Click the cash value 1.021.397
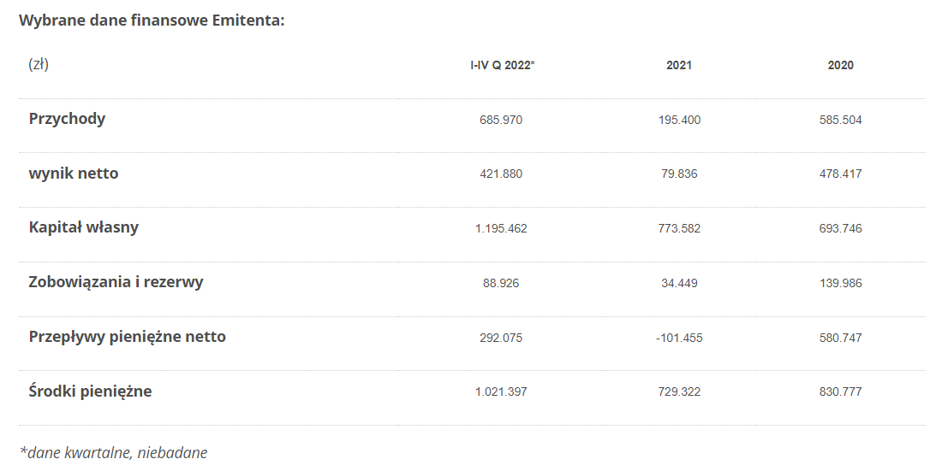Viewport: 948px width, 471px height. pyautogui.click(x=501, y=392)
